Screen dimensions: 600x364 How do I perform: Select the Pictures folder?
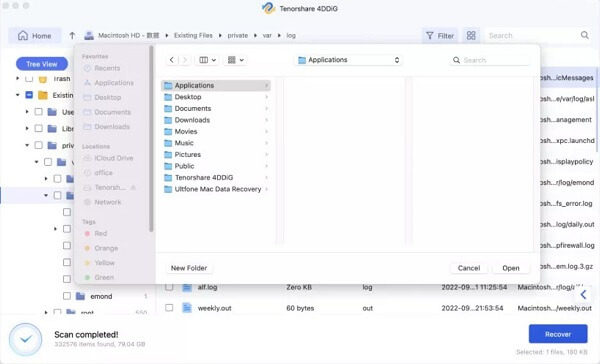216,154
